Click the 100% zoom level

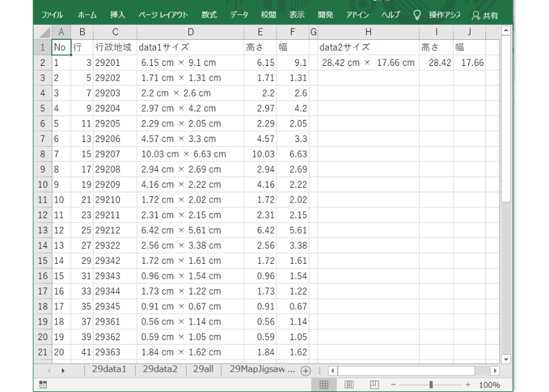[x=489, y=385]
